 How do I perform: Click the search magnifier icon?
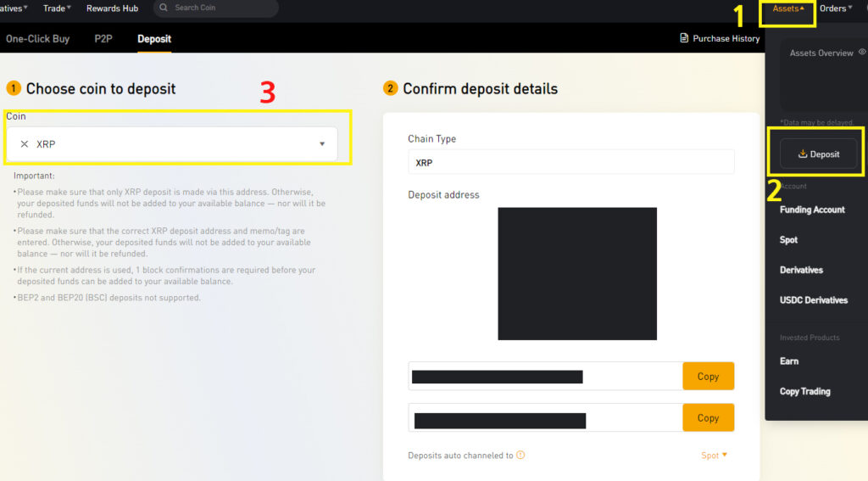[x=164, y=8]
